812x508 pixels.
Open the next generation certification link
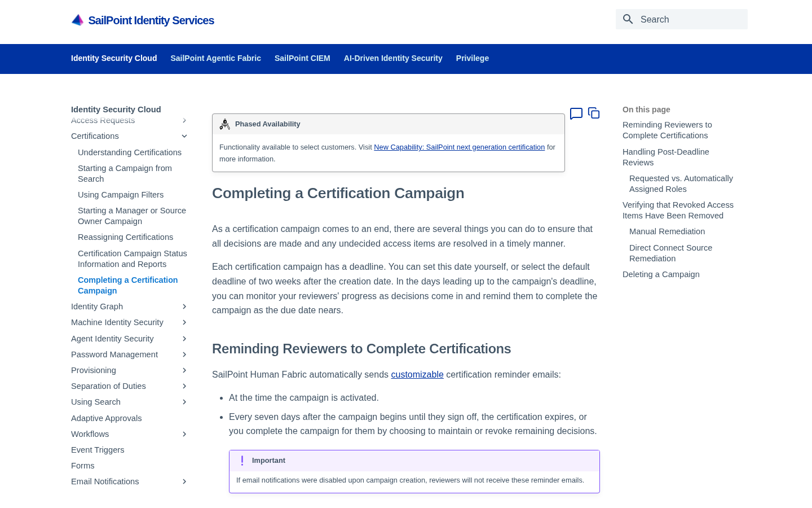click(x=459, y=147)
